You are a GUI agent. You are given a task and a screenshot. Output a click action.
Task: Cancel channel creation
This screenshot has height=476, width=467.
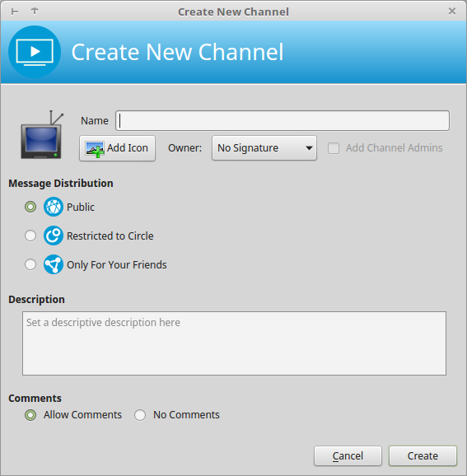[348, 455]
